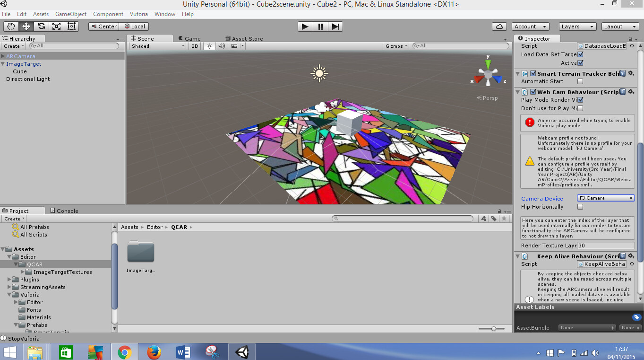Select the Rect transform tool
Screen dimensions: 644x360
pos(71,26)
